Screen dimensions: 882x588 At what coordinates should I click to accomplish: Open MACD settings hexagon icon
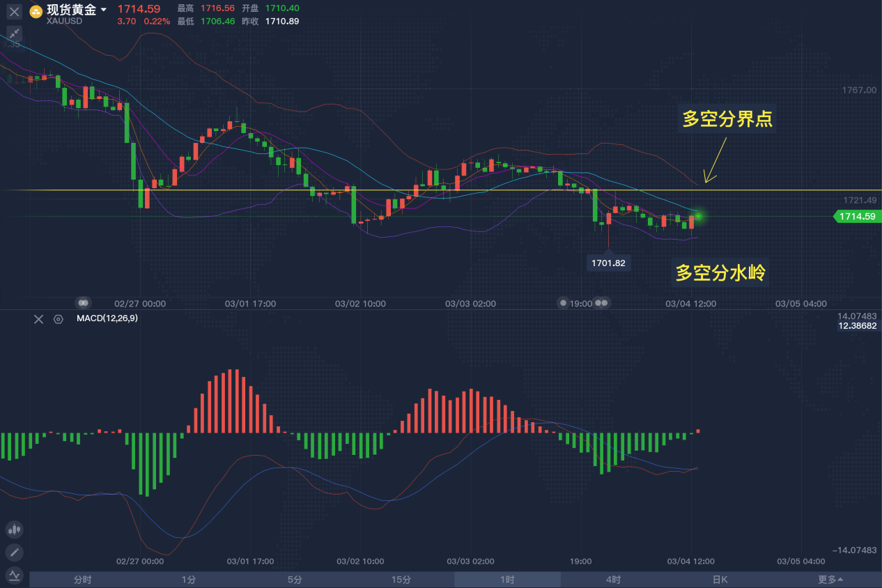(x=59, y=319)
